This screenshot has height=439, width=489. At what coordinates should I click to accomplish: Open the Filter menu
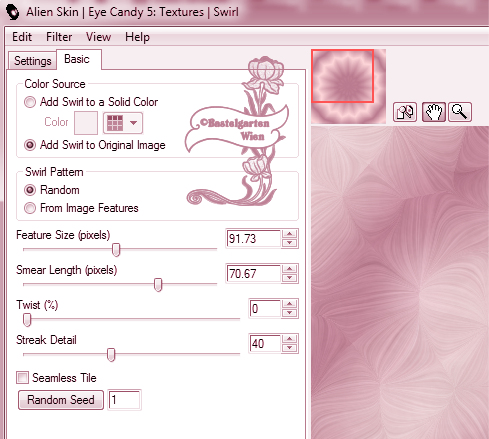[59, 37]
